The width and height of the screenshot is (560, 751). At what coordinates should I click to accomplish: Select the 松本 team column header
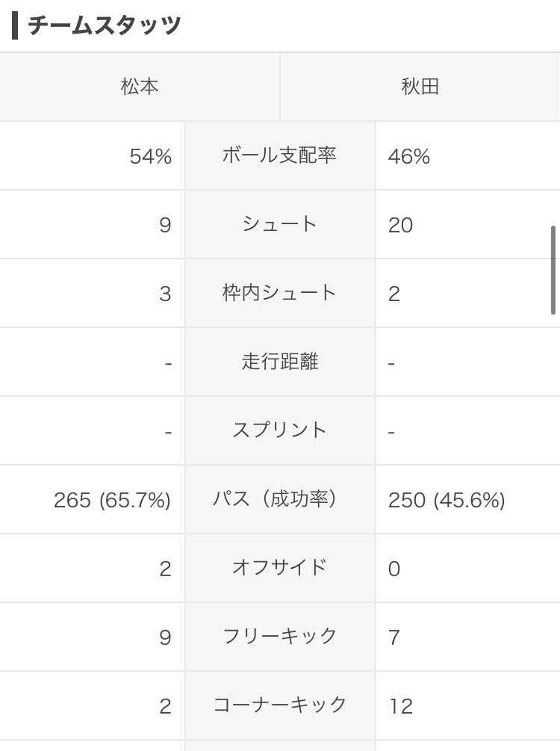[x=140, y=87]
